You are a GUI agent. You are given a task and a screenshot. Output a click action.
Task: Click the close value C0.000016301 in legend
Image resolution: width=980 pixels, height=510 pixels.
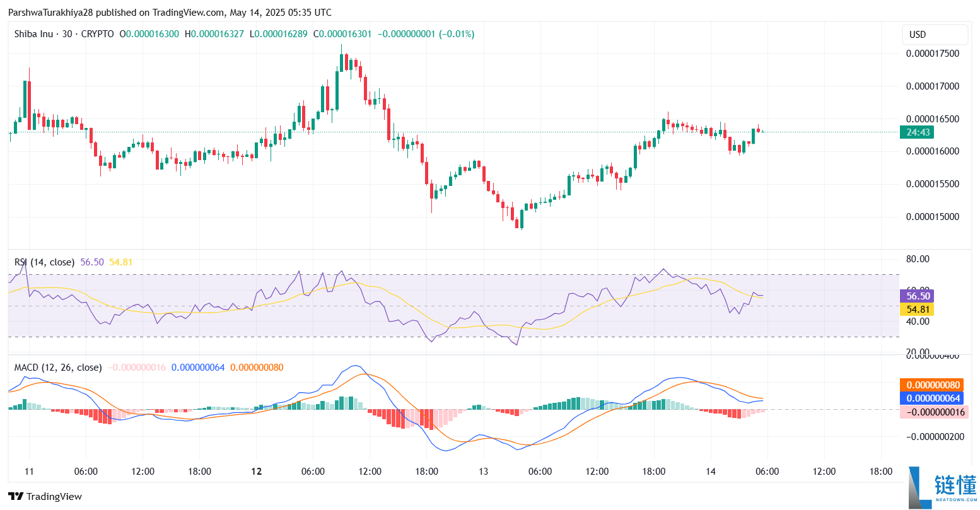[341, 34]
